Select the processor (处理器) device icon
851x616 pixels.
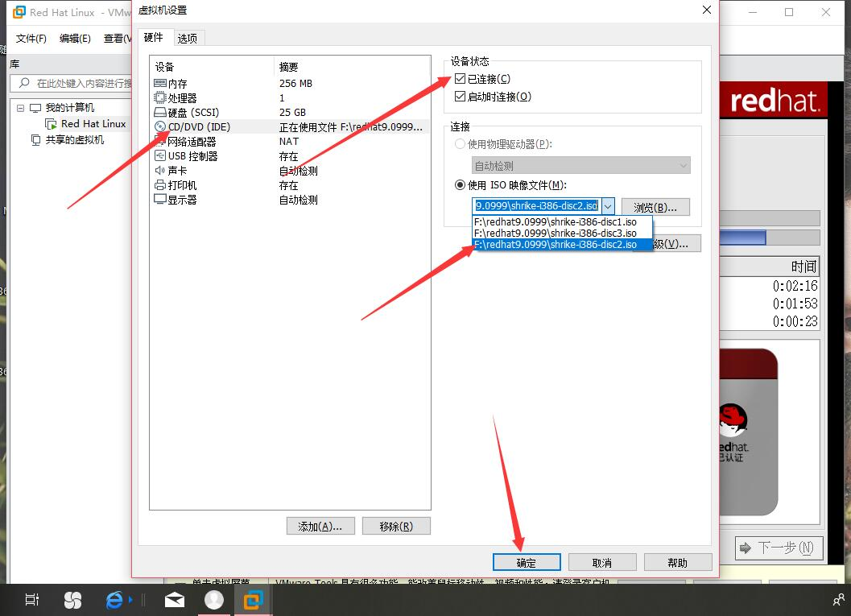click(x=160, y=97)
